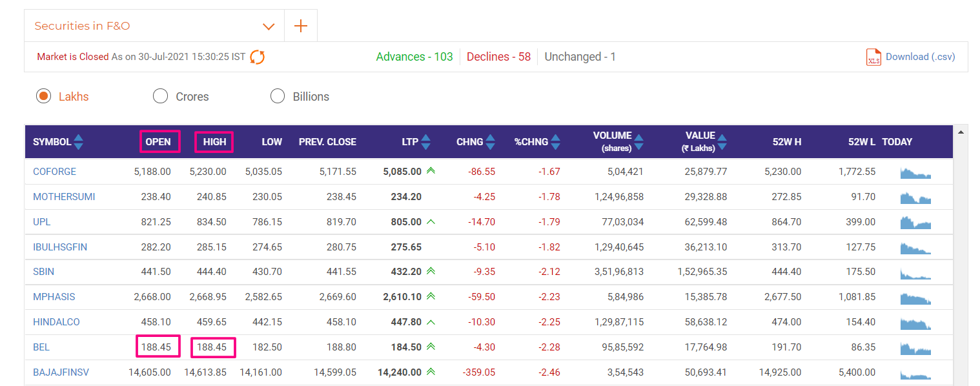The width and height of the screenshot is (980, 386).
Task: Select the Lakhs radio button
Action: pyautogui.click(x=43, y=96)
